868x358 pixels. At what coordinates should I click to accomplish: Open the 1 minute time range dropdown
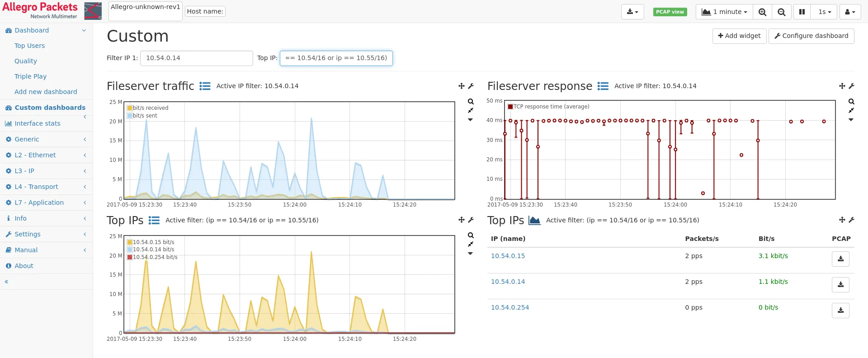pyautogui.click(x=724, y=12)
